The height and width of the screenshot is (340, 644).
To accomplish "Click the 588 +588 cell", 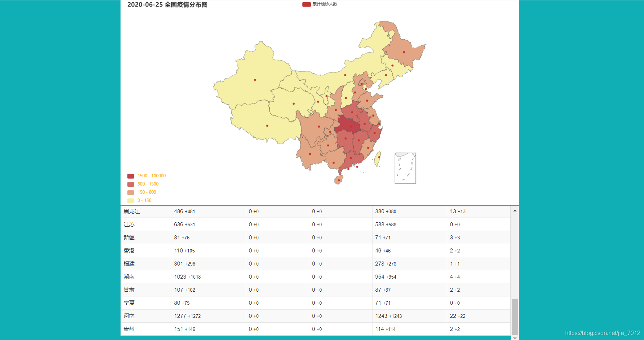I will (409, 224).
